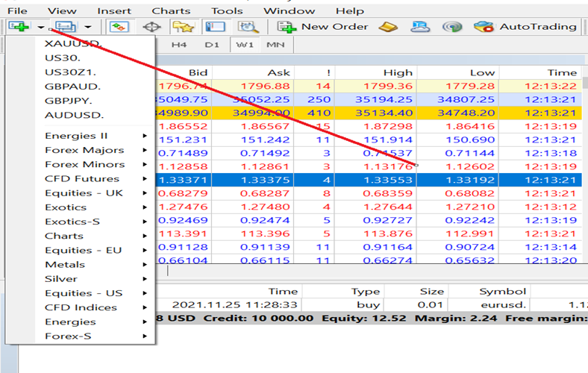
Task: Open the MetaEditor yellow book icon
Action: tap(388, 27)
